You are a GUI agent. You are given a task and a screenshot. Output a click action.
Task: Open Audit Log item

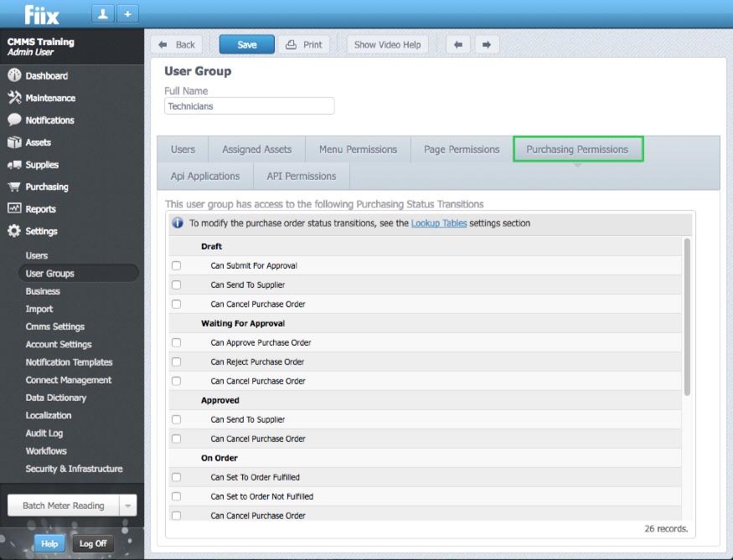tap(44, 433)
